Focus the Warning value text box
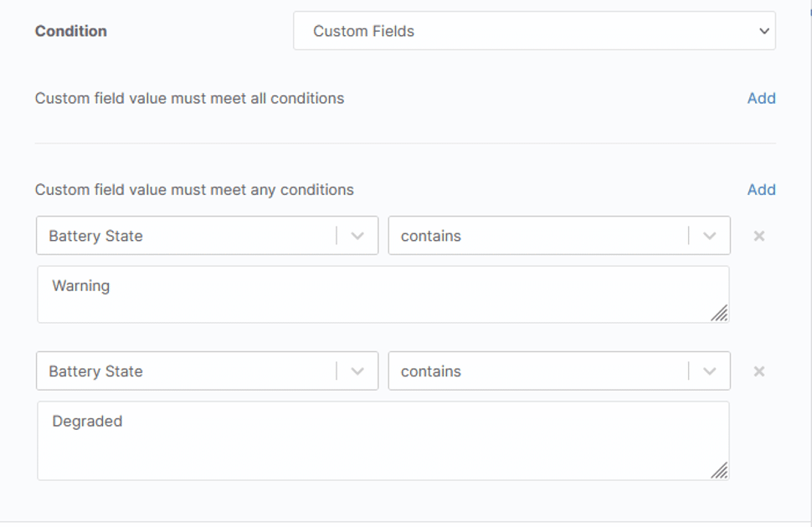812x527 pixels. [x=377, y=294]
